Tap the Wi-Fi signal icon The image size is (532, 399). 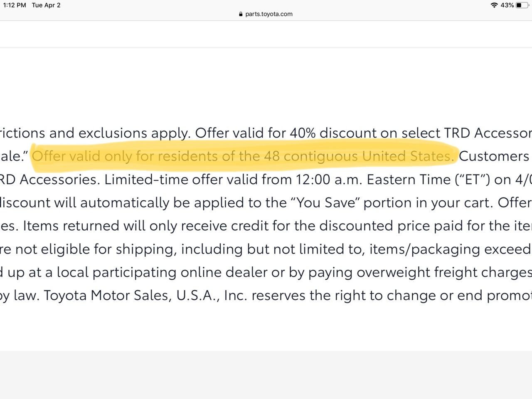(494, 5)
